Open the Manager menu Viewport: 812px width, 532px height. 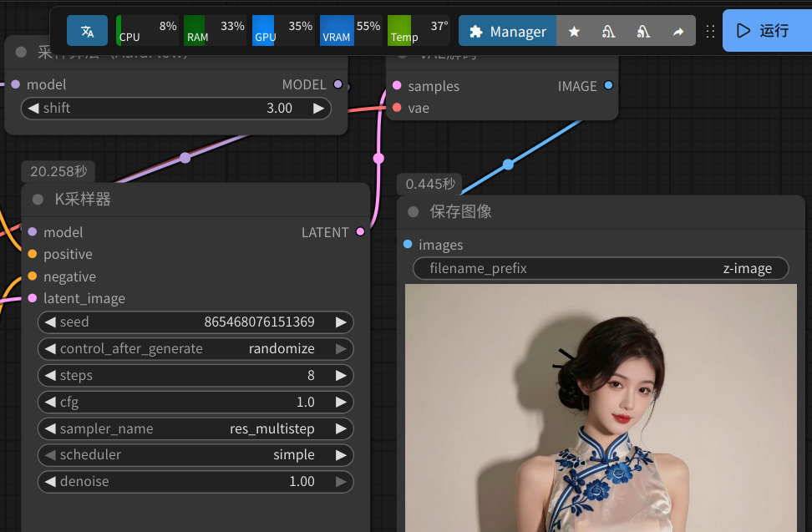tap(508, 32)
